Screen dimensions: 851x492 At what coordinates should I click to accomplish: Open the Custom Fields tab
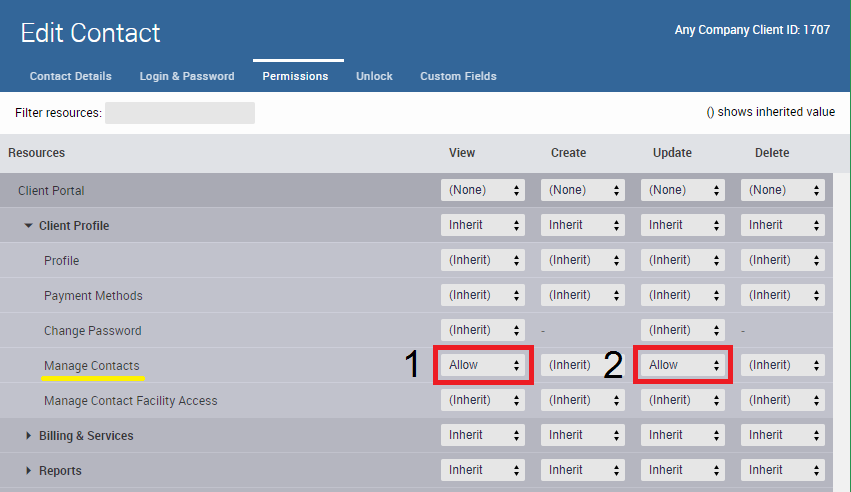point(458,76)
